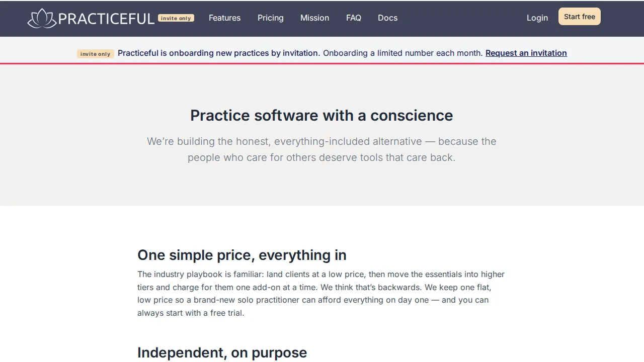Image resolution: width=644 pixels, height=362 pixels.
Task: Go to the Pricing page
Action: coord(271,18)
